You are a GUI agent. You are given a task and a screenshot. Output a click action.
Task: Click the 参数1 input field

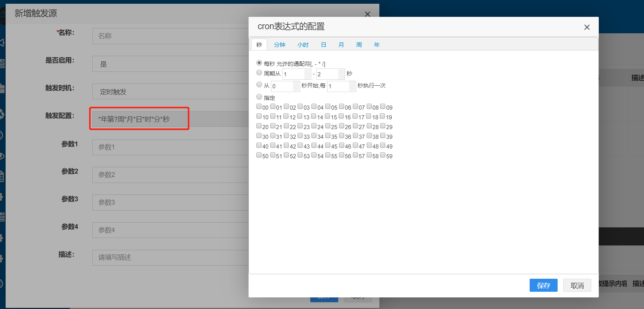[x=170, y=147]
